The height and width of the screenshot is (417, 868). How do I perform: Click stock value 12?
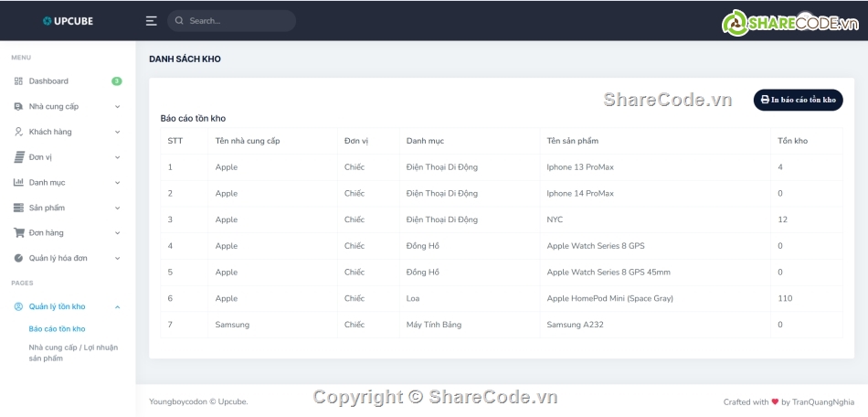point(782,219)
